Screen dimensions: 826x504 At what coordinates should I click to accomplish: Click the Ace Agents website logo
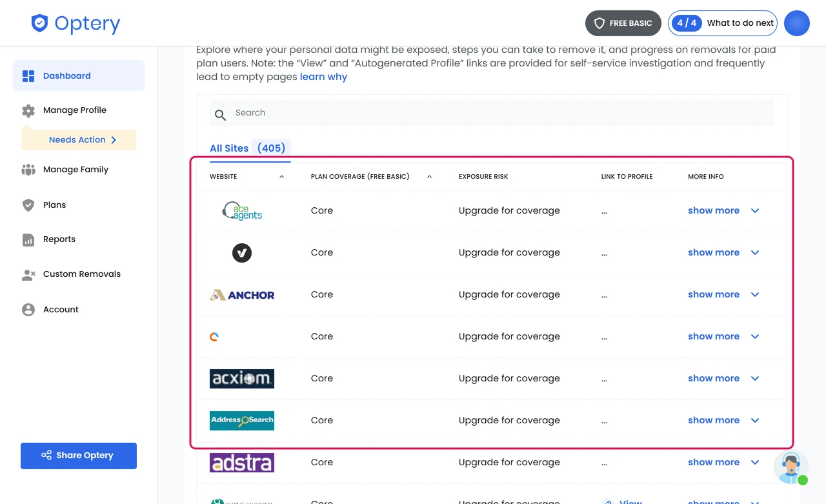(x=242, y=211)
